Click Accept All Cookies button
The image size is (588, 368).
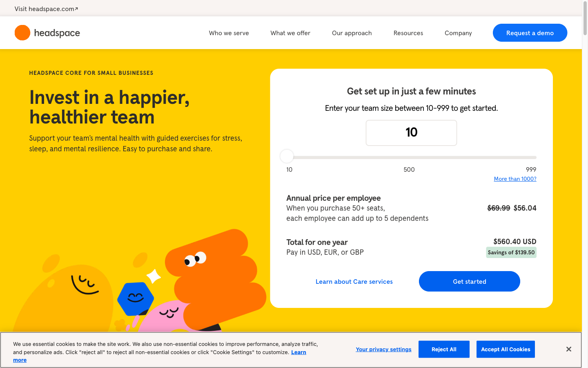point(506,349)
